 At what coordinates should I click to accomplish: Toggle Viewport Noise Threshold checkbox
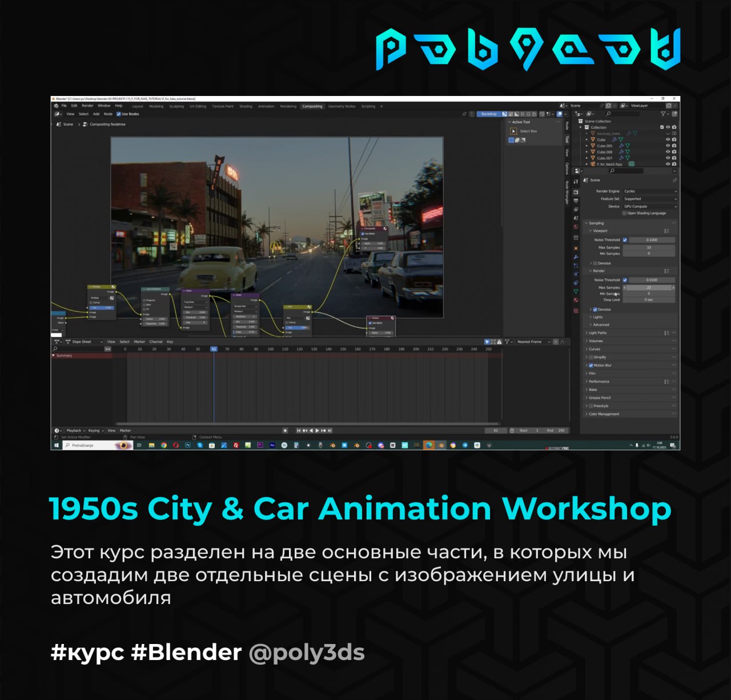[x=625, y=240]
